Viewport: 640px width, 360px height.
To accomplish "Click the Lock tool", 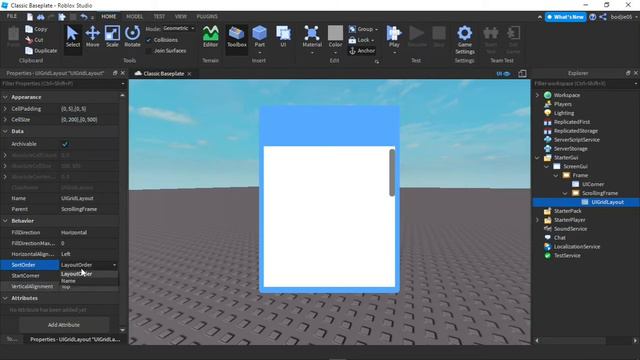I will [362, 40].
